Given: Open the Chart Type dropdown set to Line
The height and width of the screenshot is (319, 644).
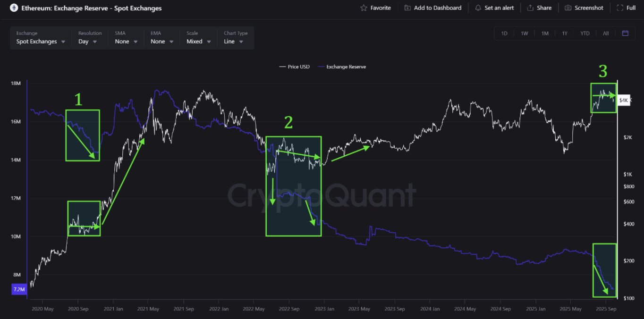Looking at the screenshot, I should pyautogui.click(x=233, y=42).
